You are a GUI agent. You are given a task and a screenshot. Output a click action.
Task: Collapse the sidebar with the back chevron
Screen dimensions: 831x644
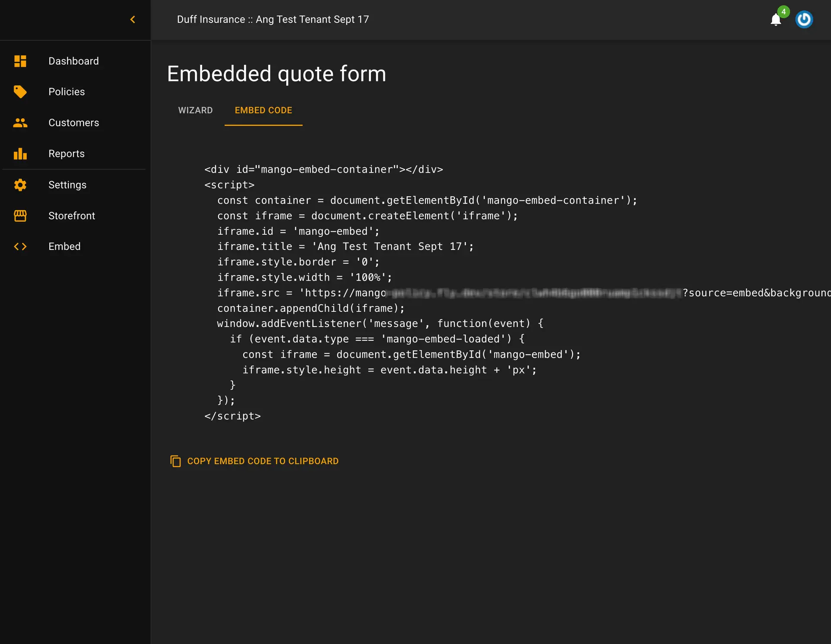[x=133, y=19]
